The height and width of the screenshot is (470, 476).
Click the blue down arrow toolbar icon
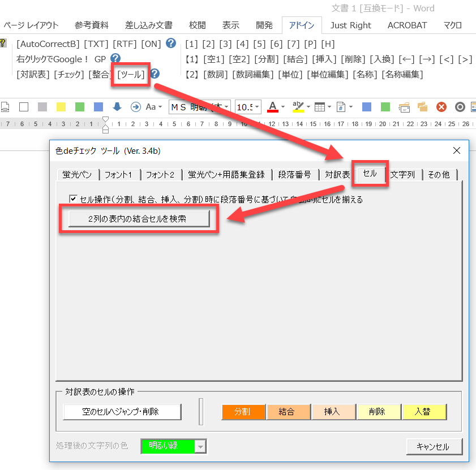click(117, 107)
